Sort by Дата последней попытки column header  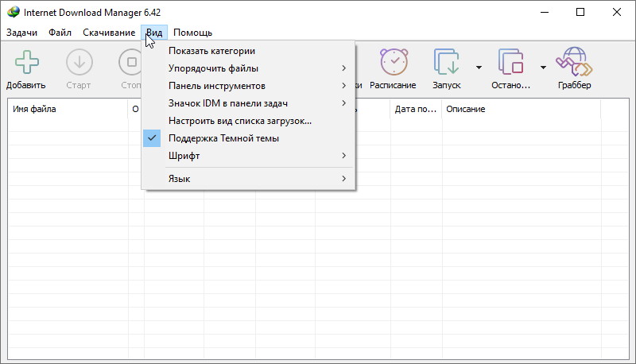coord(416,109)
